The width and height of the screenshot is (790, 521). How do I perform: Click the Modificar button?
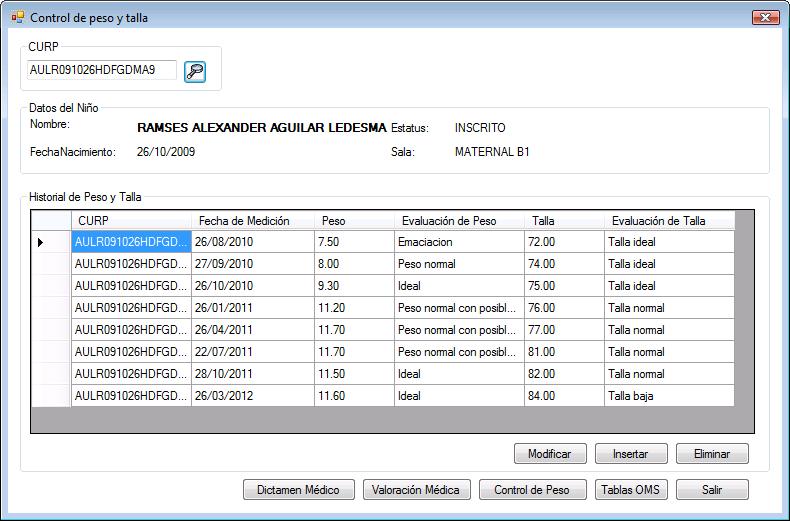point(550,453)
